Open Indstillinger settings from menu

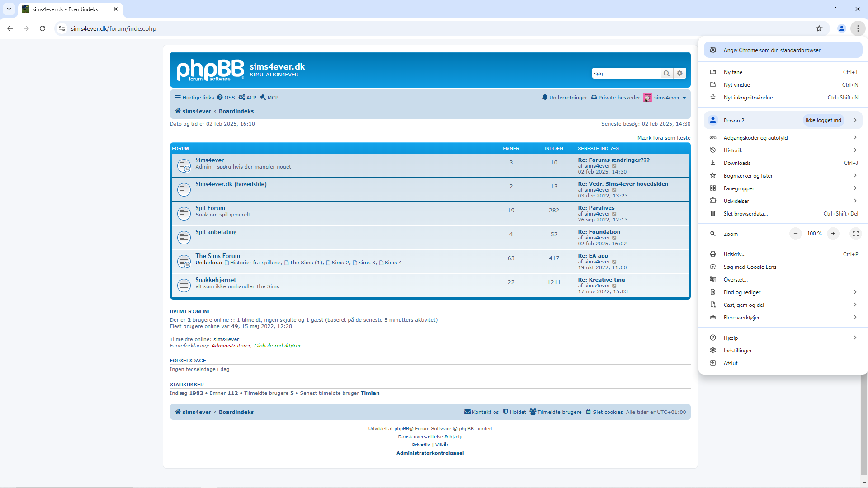tap(783, 351)
